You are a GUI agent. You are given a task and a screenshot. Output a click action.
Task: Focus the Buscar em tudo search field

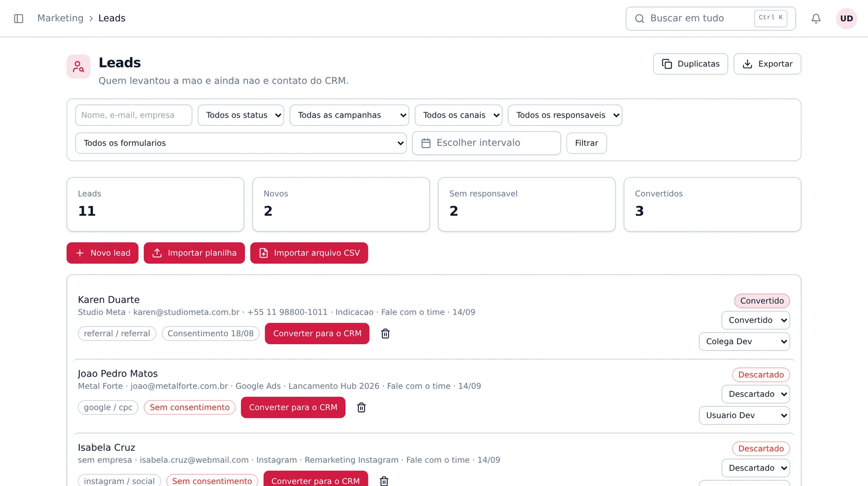(711, 18)
